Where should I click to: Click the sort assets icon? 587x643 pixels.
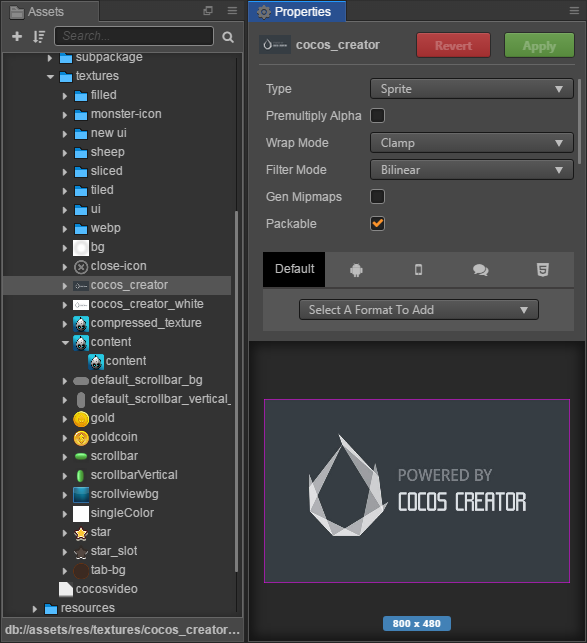click(x=39, y=36)
